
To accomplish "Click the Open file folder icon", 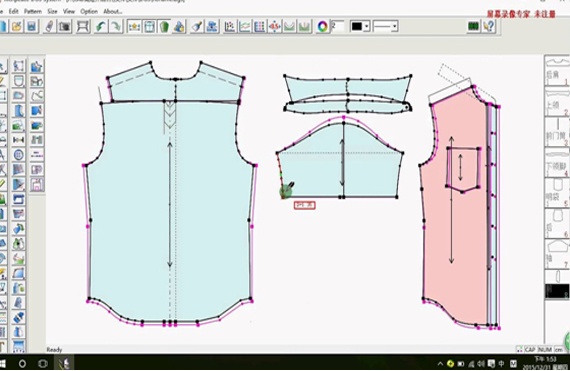I will point(17,27).
